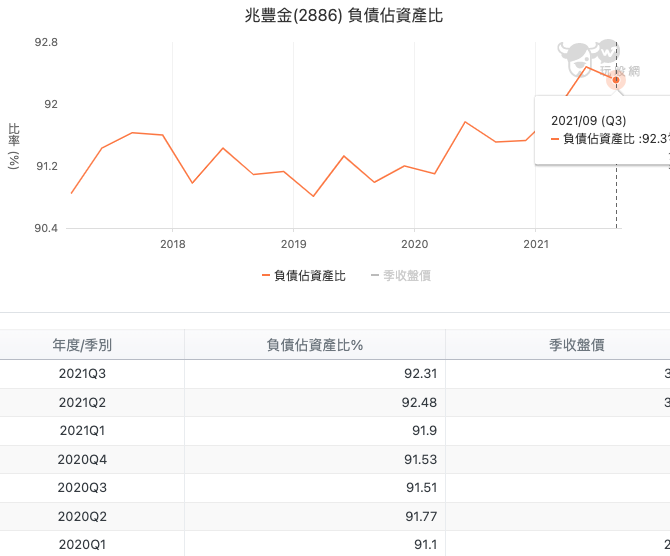Select the 2021Q2 row label
The image size is (670, 556).
(x=82, y=402)
